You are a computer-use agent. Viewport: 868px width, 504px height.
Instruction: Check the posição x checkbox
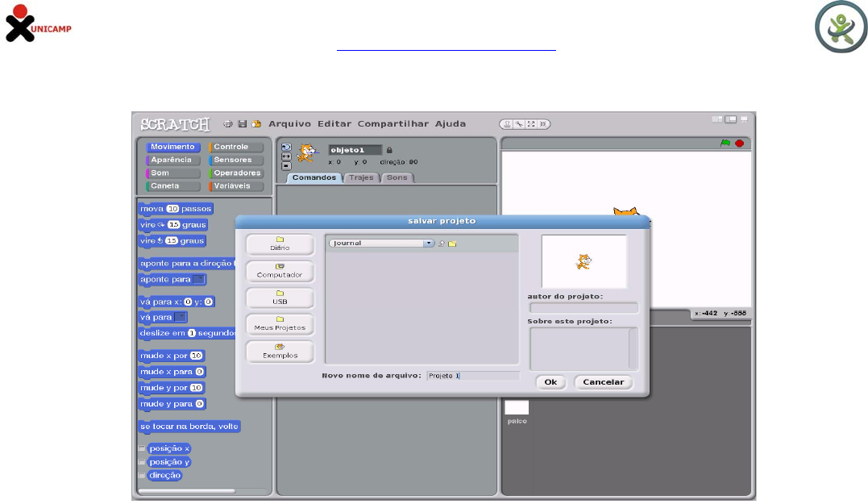point(141,448)
